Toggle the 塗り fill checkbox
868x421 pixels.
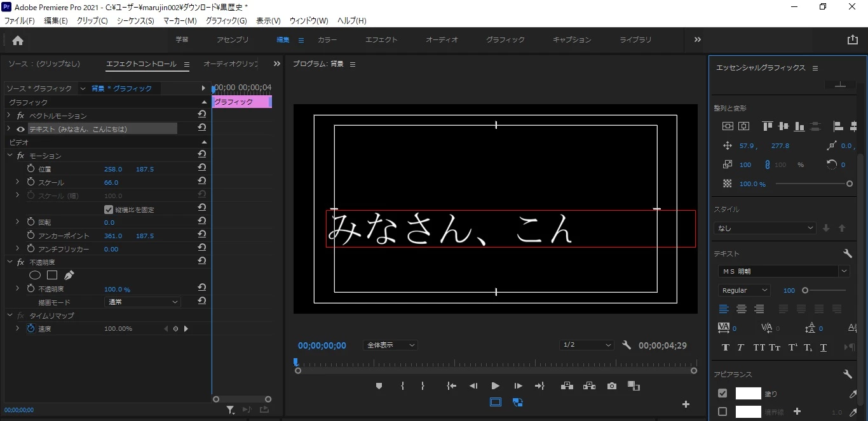tap(722, 393)
